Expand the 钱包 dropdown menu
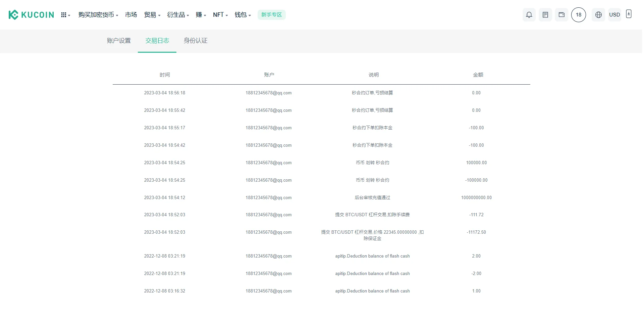 (243, 15)
